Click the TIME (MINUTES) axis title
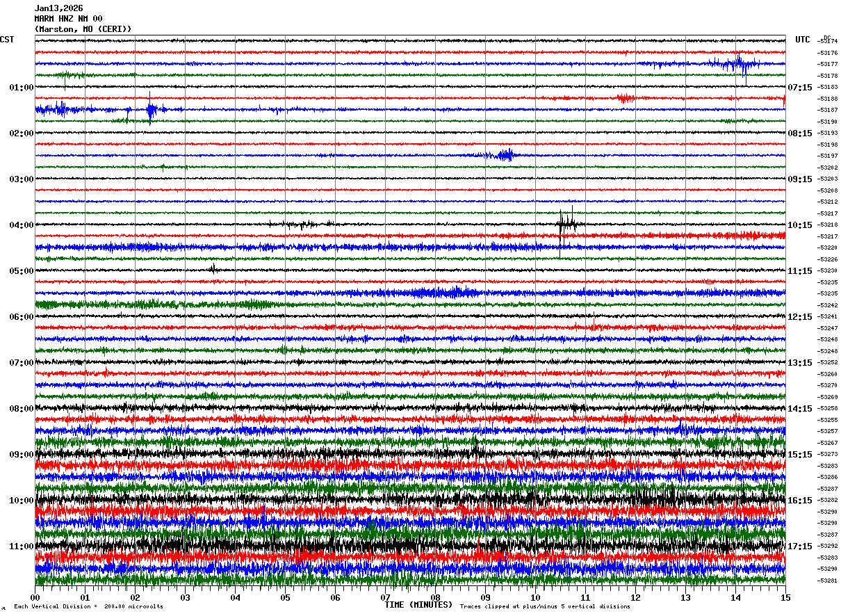 pyautogui.click(x=418, y=605)
